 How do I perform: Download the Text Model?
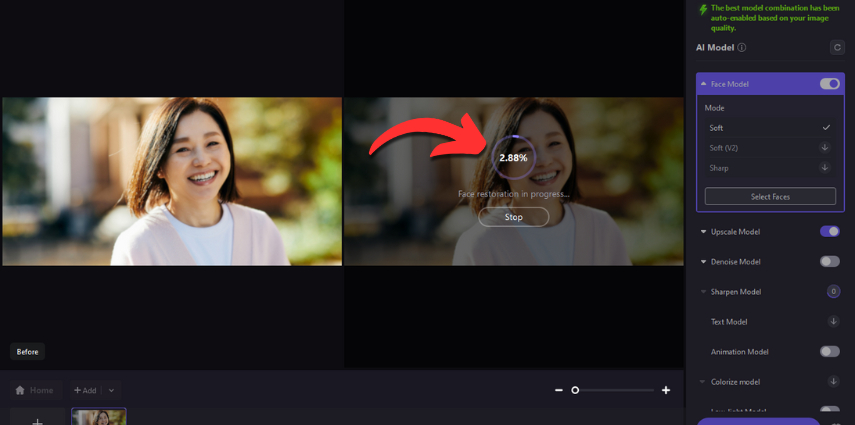pyautogui.click(x=833, y=321)
